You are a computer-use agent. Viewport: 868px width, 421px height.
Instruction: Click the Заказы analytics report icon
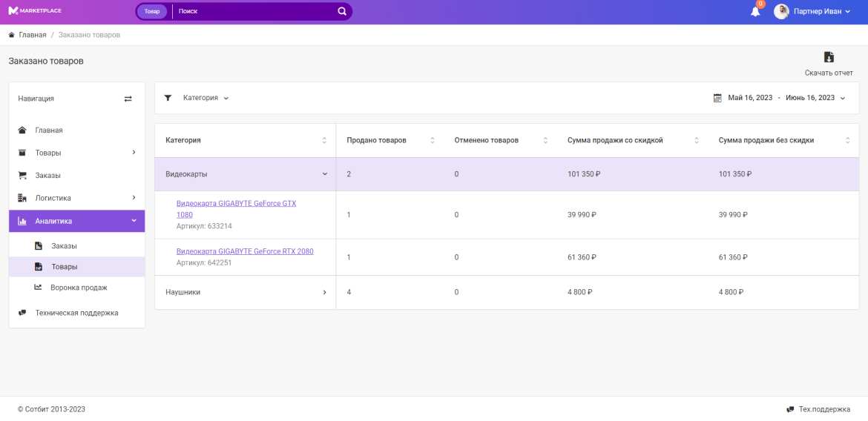38,245
